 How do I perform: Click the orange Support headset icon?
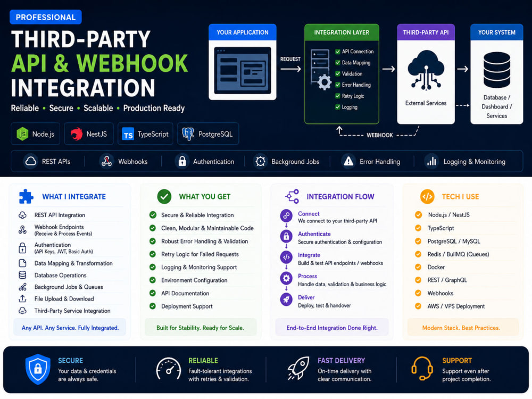(422, 369)
